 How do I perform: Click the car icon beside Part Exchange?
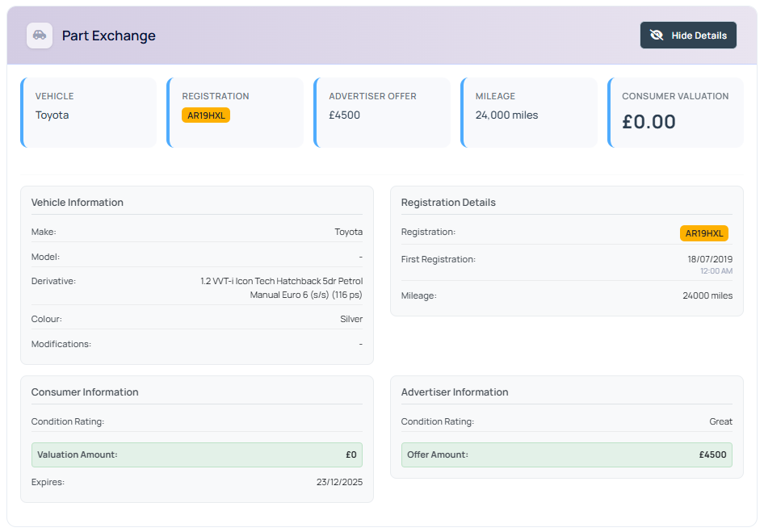tap(40, 36)
